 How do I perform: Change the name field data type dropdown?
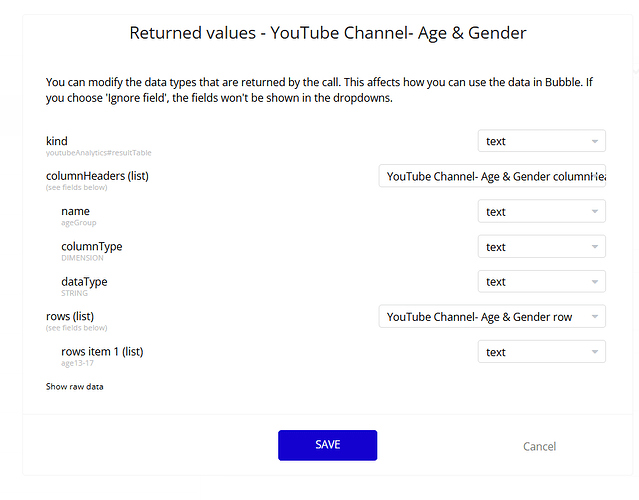pos(542,211)
